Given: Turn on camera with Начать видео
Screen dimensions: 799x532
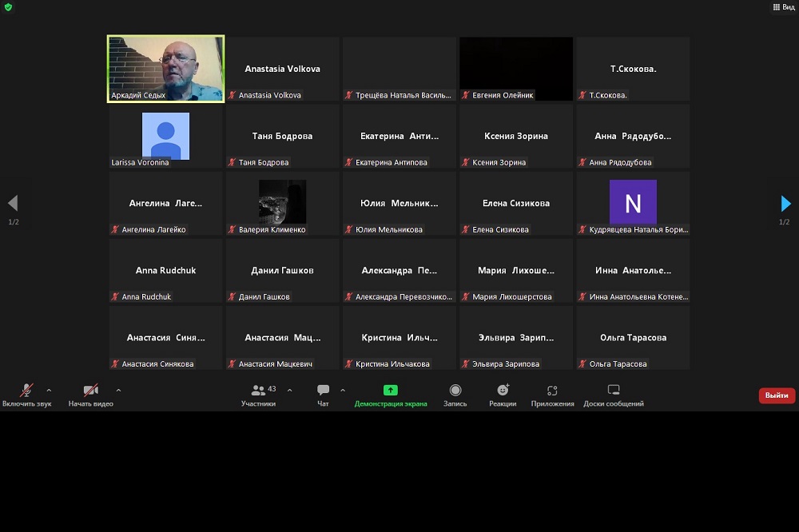Looking at the screenshot, I should click(91, 395).
